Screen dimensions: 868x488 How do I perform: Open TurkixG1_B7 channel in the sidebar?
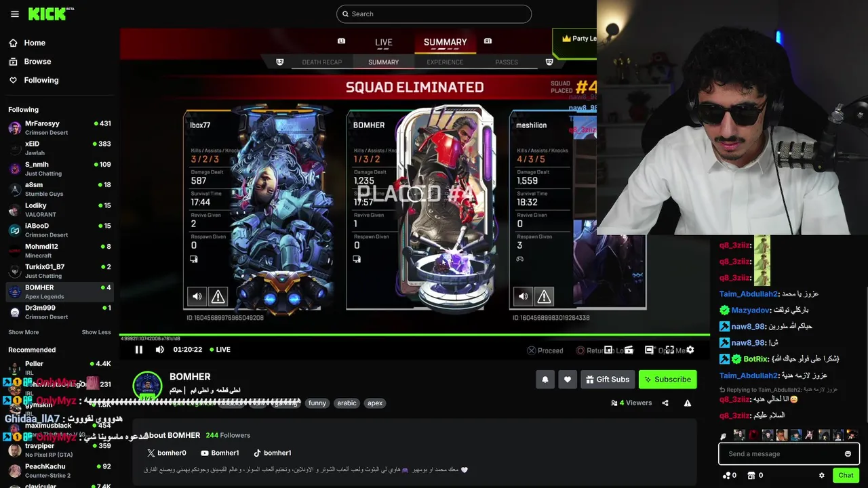pyautogui.click(x=59, y=270)
